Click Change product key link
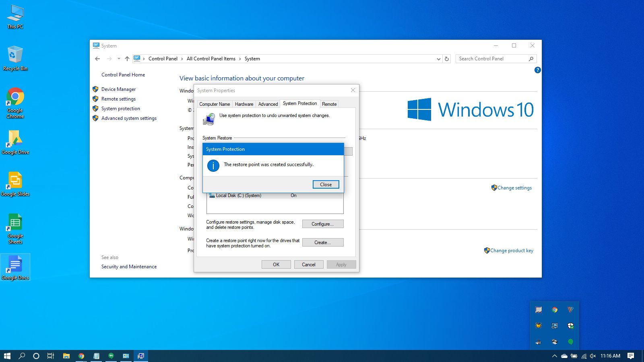The width and height of the screenshot is (644, 362). (x=512, y=251)
